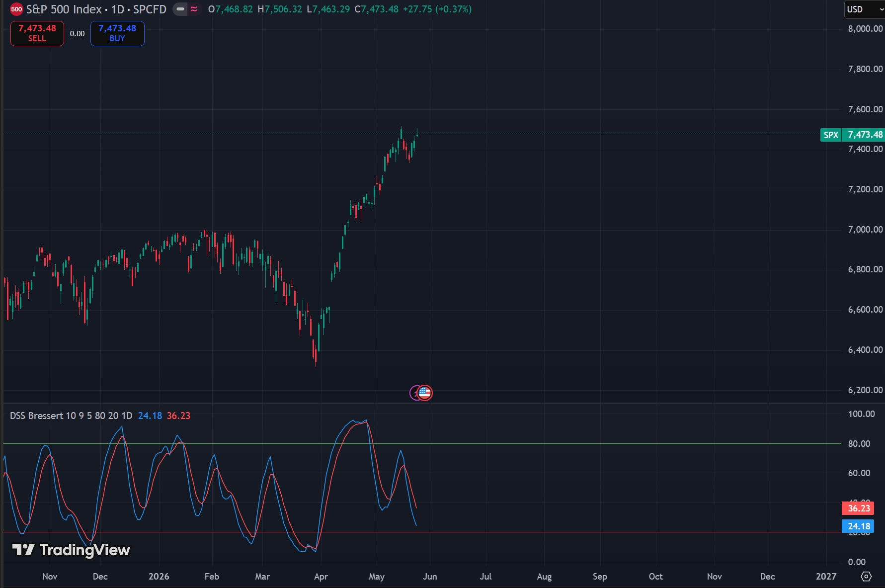Click the 2026 label on time axis
The width and height of the screenshot is (885, 588).
(x=159, y=577)
